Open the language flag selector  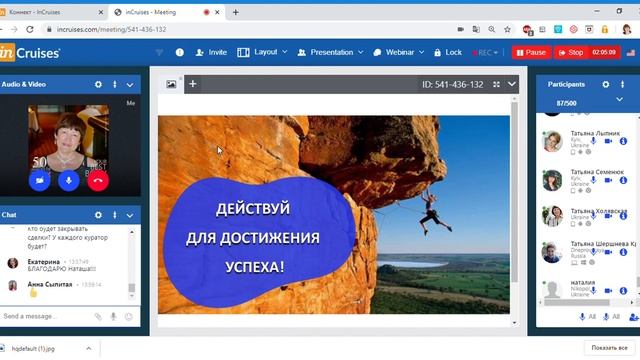pos(631,53)
